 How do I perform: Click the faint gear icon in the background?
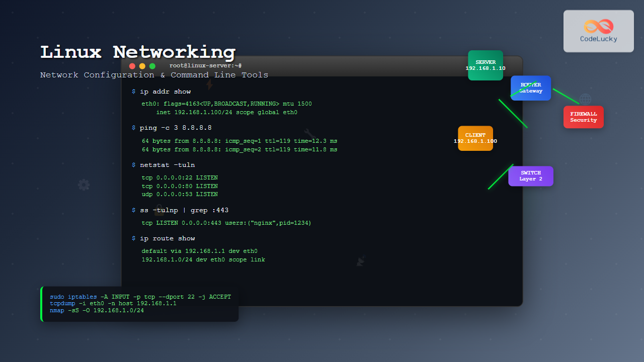point(84,185)
